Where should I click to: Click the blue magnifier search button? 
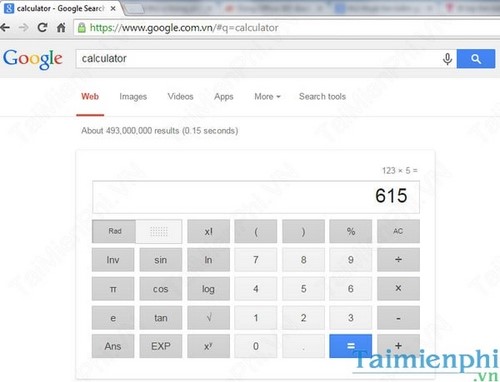click(x=476, y=59)
